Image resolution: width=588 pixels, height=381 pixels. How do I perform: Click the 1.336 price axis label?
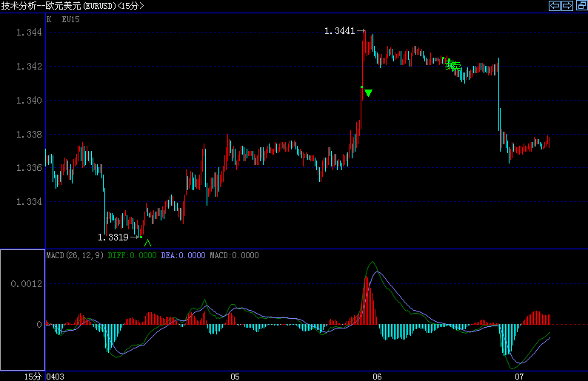[x=29, y=168]
